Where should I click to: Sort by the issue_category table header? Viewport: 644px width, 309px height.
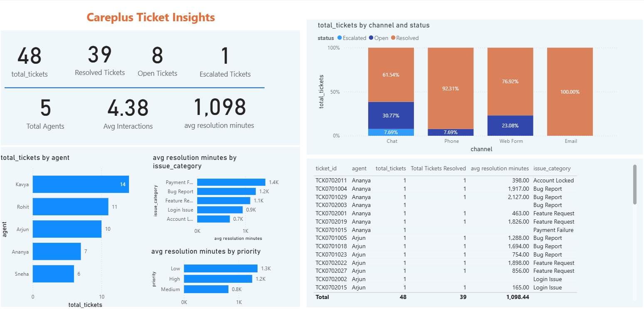tap(552, 168)
